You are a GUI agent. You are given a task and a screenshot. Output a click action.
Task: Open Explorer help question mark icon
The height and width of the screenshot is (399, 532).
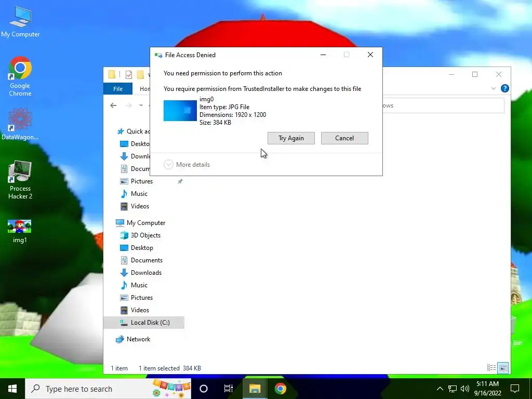(504, 88)
